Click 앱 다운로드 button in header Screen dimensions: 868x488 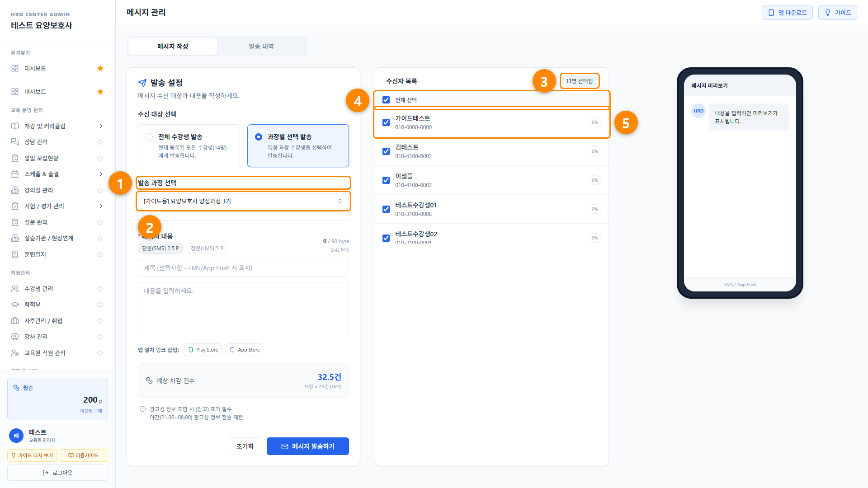787,13
